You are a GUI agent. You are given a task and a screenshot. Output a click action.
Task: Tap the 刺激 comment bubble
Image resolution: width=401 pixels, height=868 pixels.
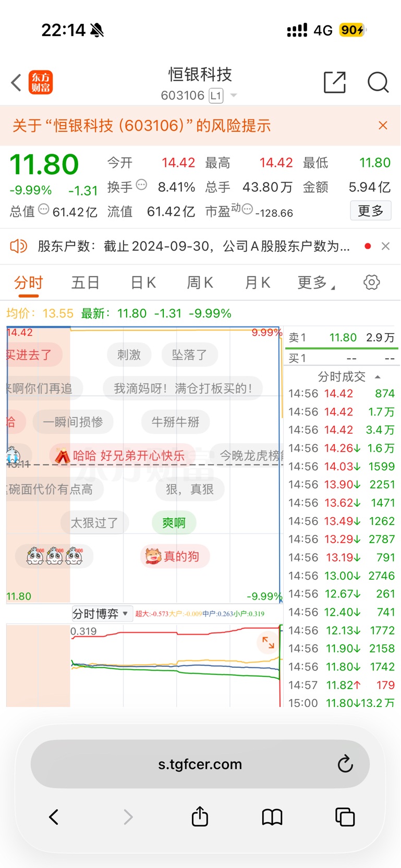pyautogui.click(x=129, y=355)
